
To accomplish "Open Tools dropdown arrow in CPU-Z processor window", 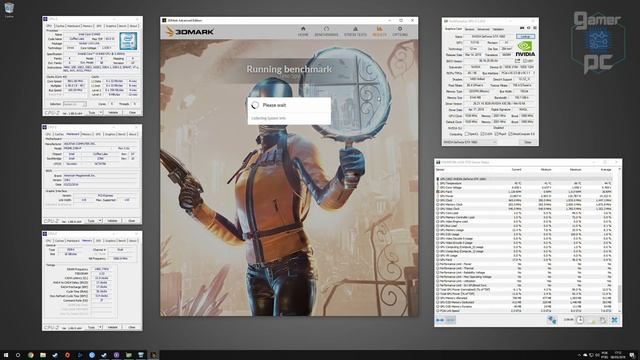I will [x=100, y=112].
